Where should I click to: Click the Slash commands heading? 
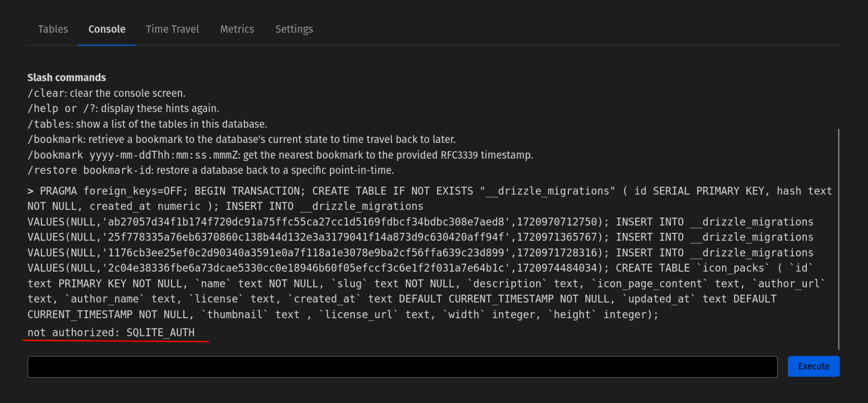[x=67, y=78]
